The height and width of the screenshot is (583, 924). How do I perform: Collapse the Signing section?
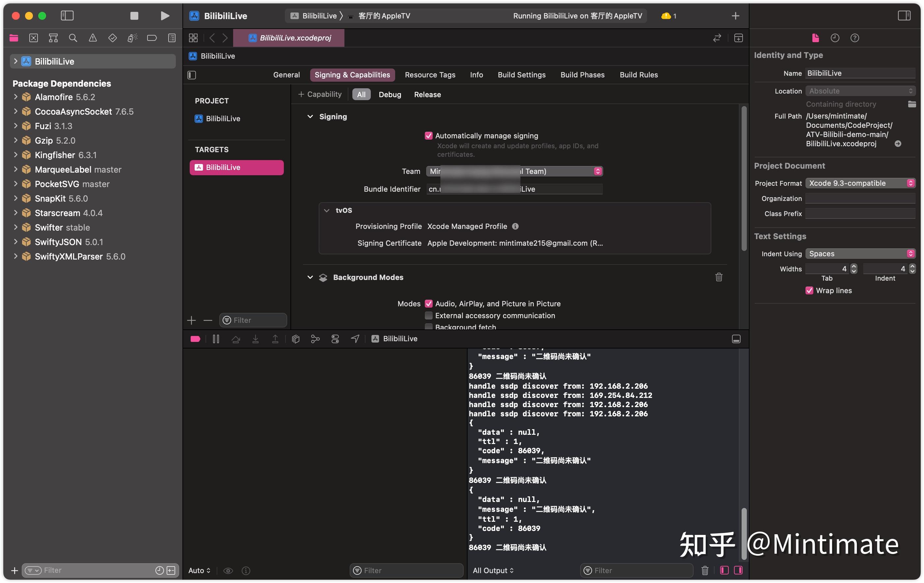(x=310, y=116)
